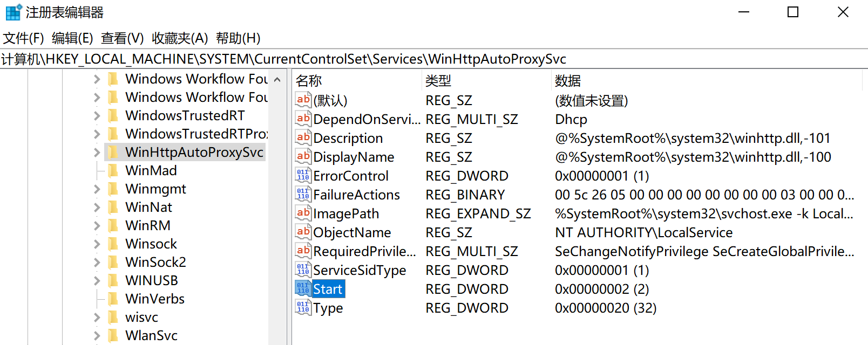Click the FailureActions binary value icon
This screenshot has height=345, width=868.
[303, 195]
